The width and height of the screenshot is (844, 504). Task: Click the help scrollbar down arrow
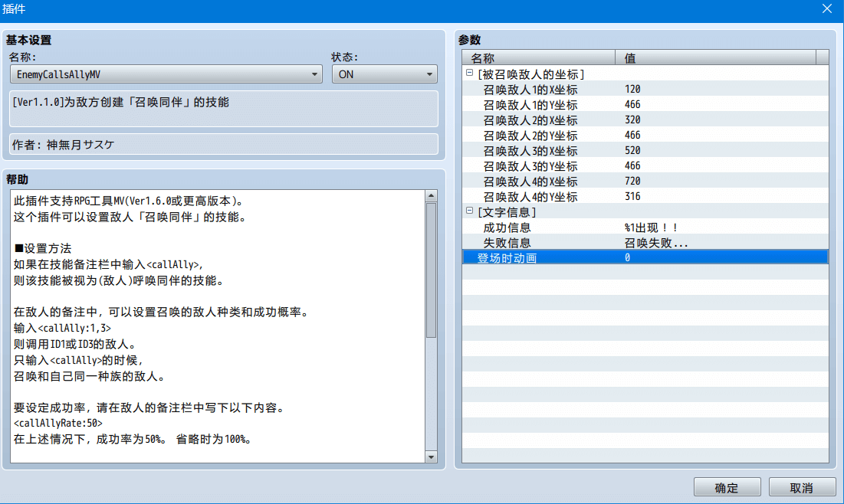point(431,457)
